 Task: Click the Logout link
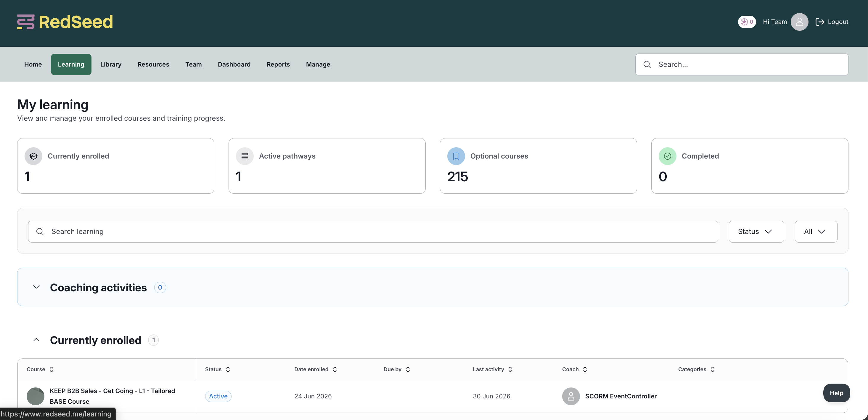pos(832,22)
